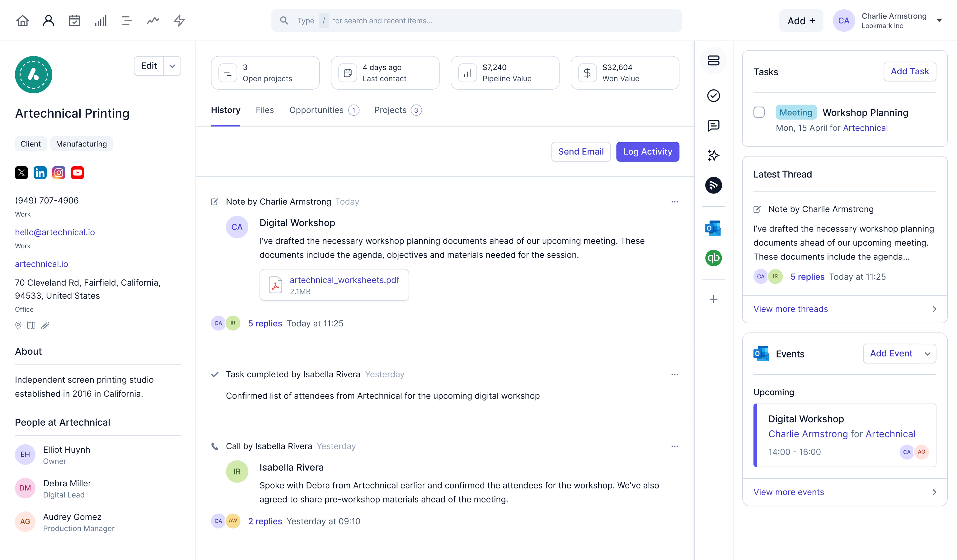Viewport: 957px width, 560px height.
Task: Click the podcast/broadcast icon in sidebar
Action: click(x=714, y=185)
